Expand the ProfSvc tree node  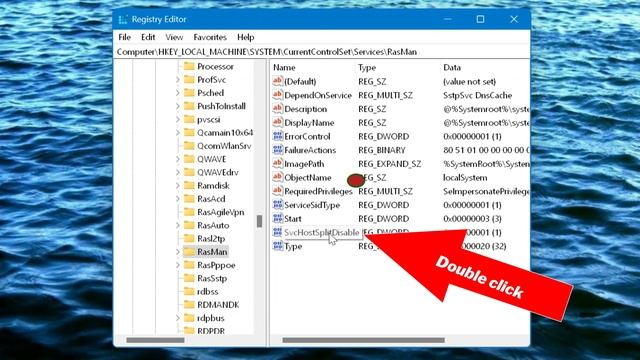click(178, 80)
